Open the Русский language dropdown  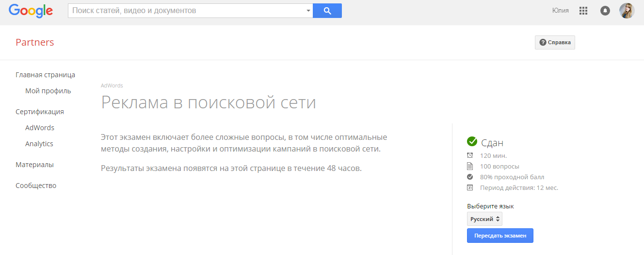point(484,219)
